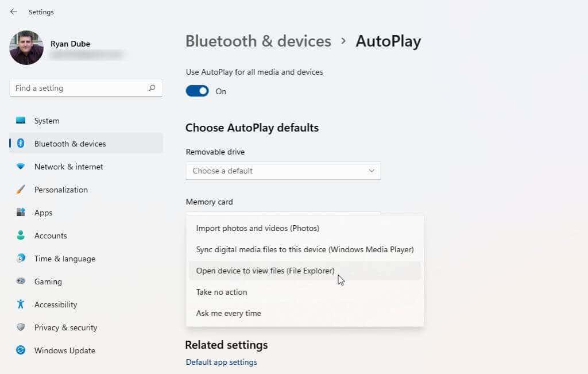Click the Bluetooth icon in sidebar

pyautogui.click(x=21, y=144)
